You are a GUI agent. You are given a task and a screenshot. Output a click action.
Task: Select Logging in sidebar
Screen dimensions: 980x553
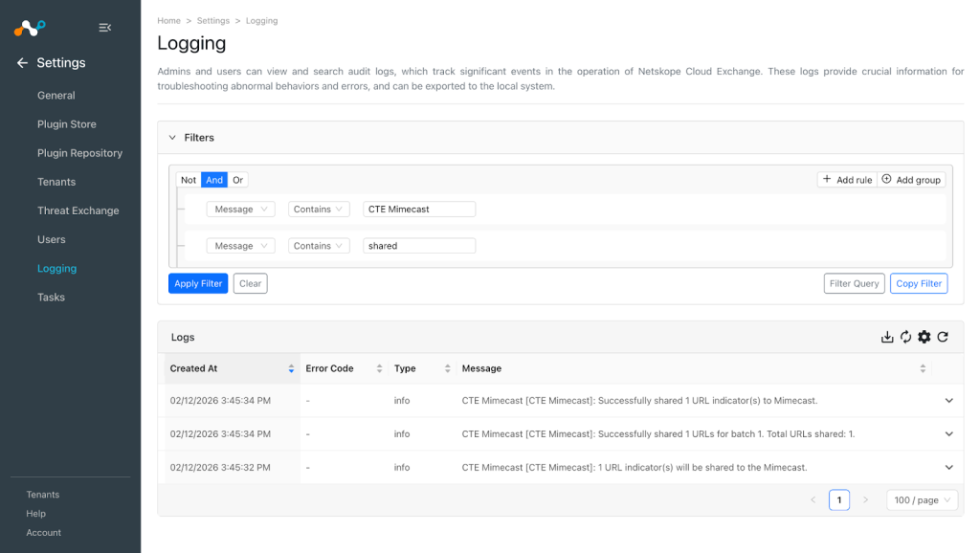(x=56, y=268)
